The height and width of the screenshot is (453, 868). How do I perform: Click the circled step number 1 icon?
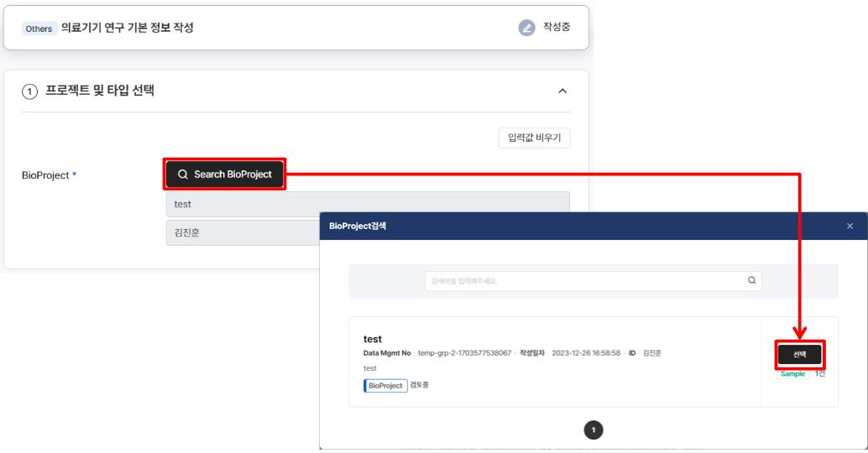click(29, 91)
